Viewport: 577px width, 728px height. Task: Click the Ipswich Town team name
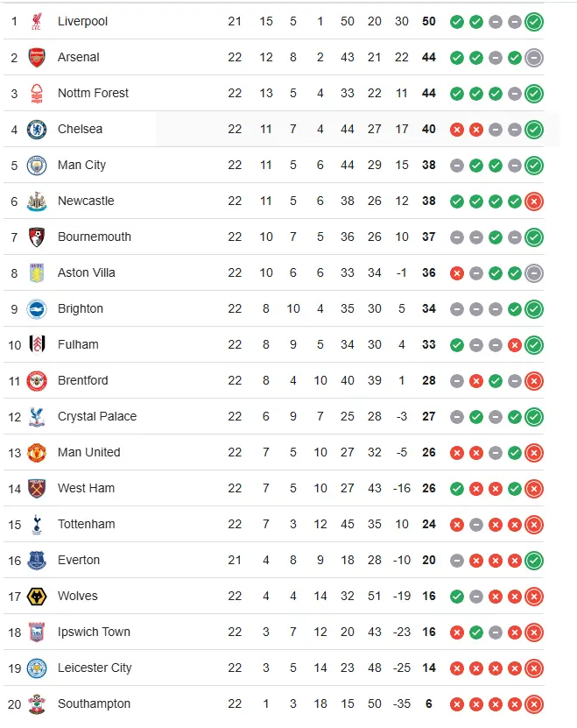[94, 632]
